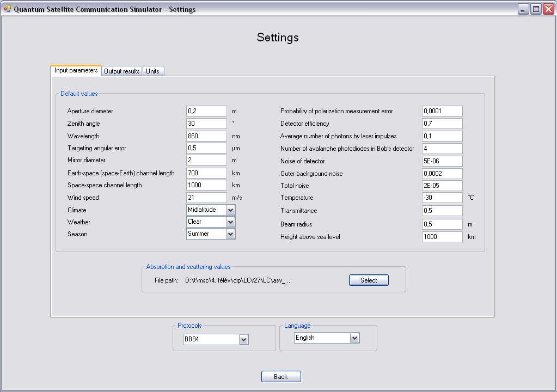Minimize the Settings window
557x392 pixels.
pyautogui.click(x=523, y=9)
